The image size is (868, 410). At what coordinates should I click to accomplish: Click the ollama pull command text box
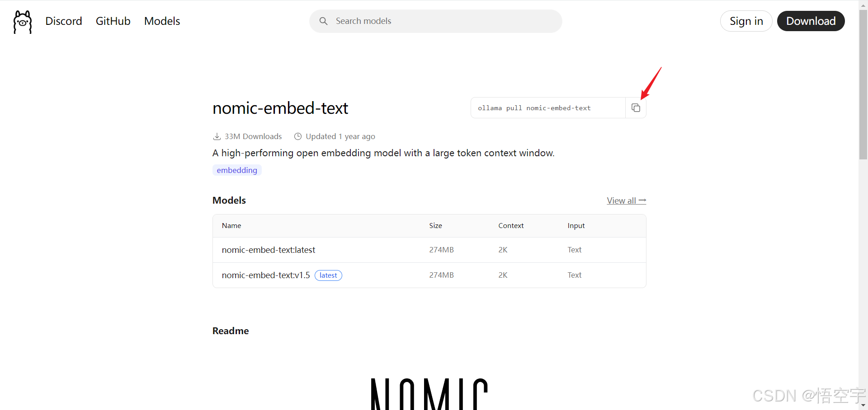(x=548, y=108)
